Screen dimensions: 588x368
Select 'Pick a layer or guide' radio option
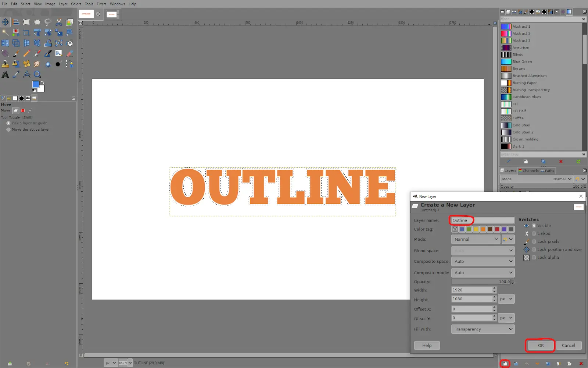[8, 123]
